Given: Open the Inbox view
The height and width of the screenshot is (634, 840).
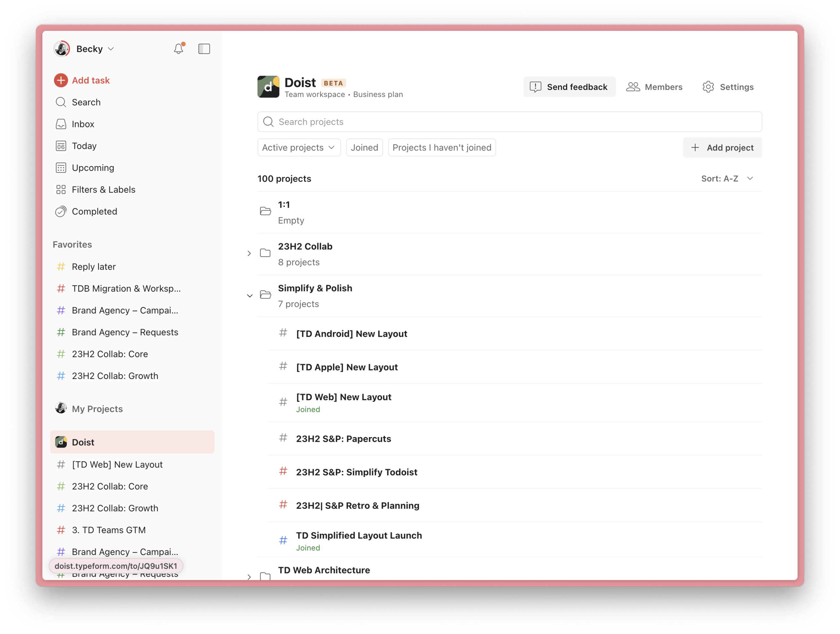Looking at the screenshot, I should click(x=83, y=124).
